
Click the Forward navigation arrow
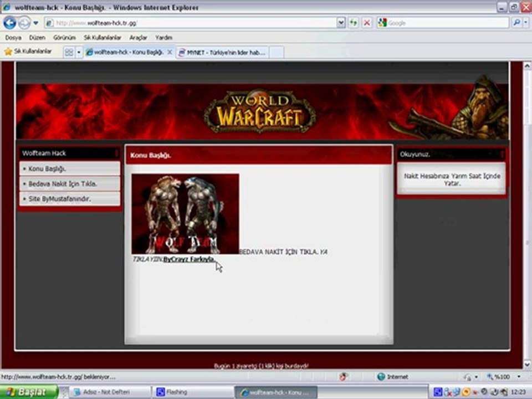click(x=24, y=23)
